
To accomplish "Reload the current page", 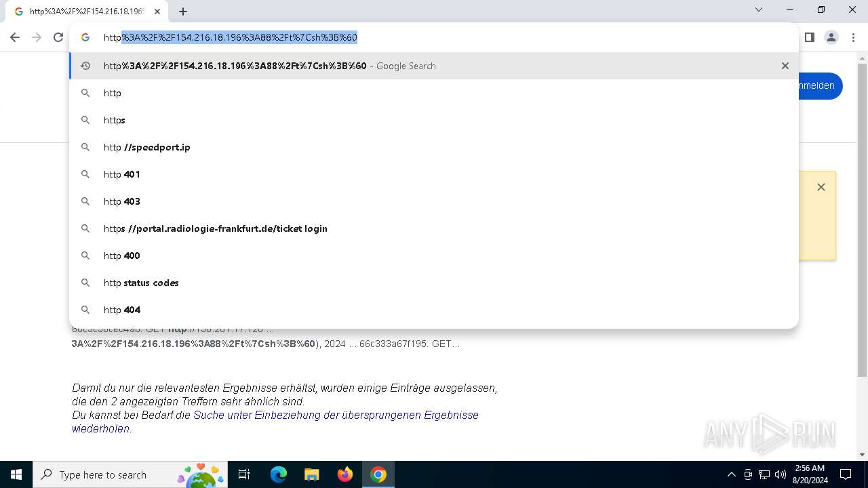I will pos(58,37).
